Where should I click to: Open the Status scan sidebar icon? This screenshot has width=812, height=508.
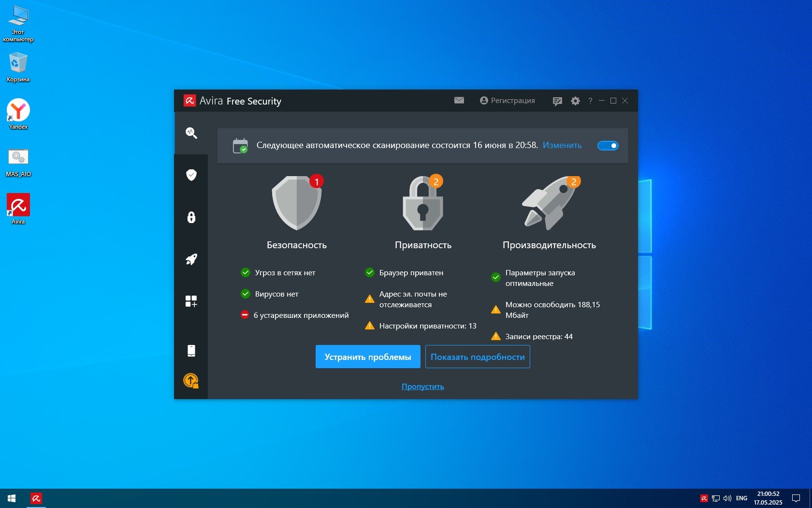(191, 133)
